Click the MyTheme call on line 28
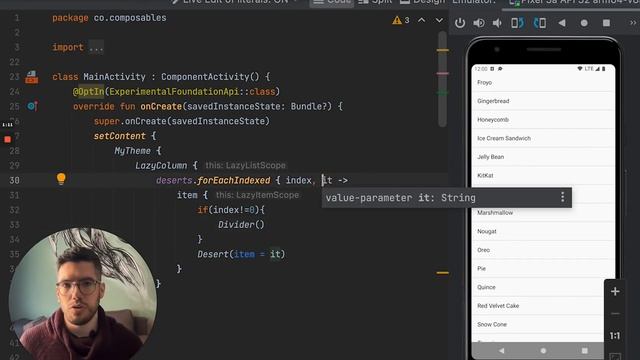 click(x=133, y=151)
